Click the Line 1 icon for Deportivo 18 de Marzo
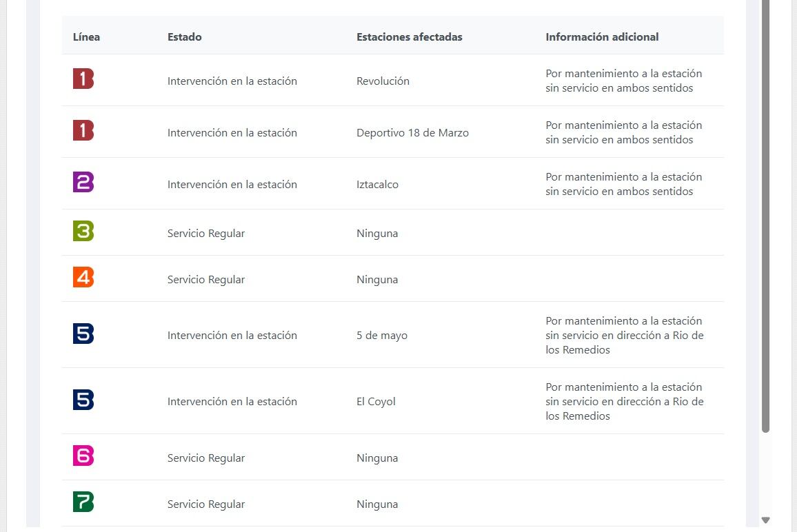 (83, 130)
